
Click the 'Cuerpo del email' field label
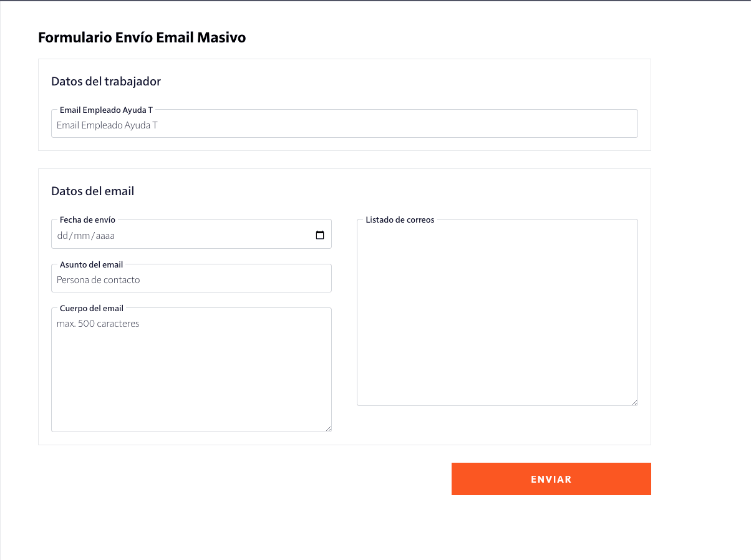point(91,308)
